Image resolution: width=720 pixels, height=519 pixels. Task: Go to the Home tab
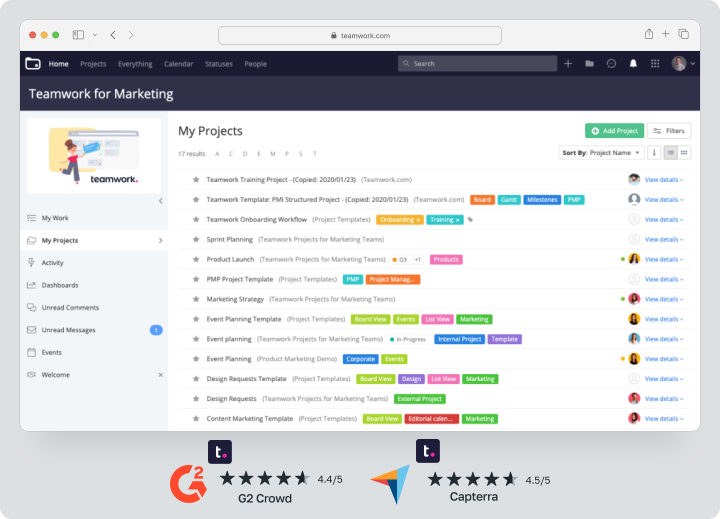point(58,64)
